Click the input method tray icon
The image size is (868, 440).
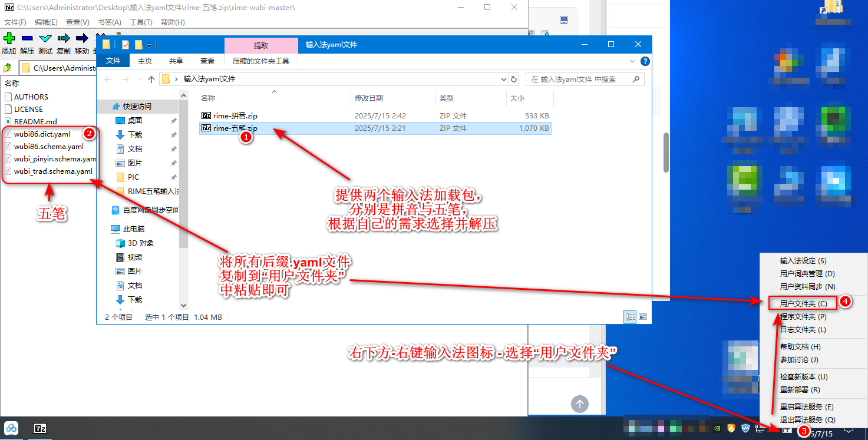[786, 430]
